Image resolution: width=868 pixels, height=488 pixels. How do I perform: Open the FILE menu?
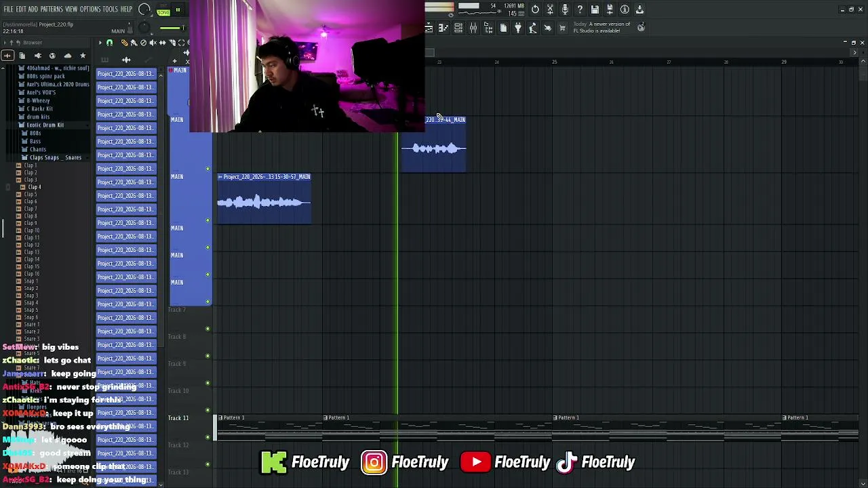(x=8, y=9)
